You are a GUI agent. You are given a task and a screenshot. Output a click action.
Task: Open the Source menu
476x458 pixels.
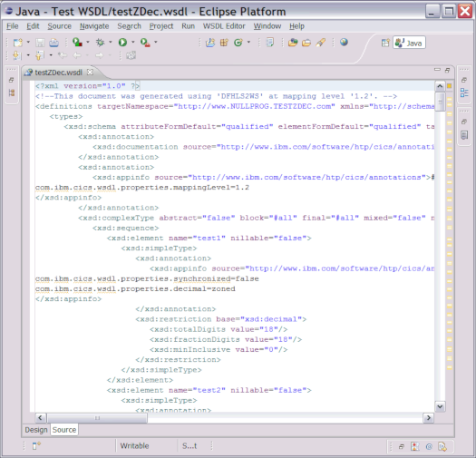[59, 26]
